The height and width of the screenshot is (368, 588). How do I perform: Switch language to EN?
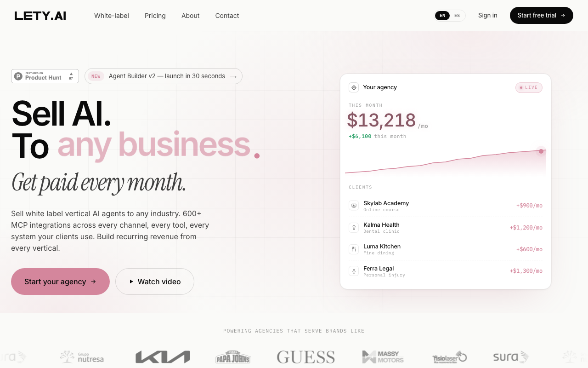[442, 16]
